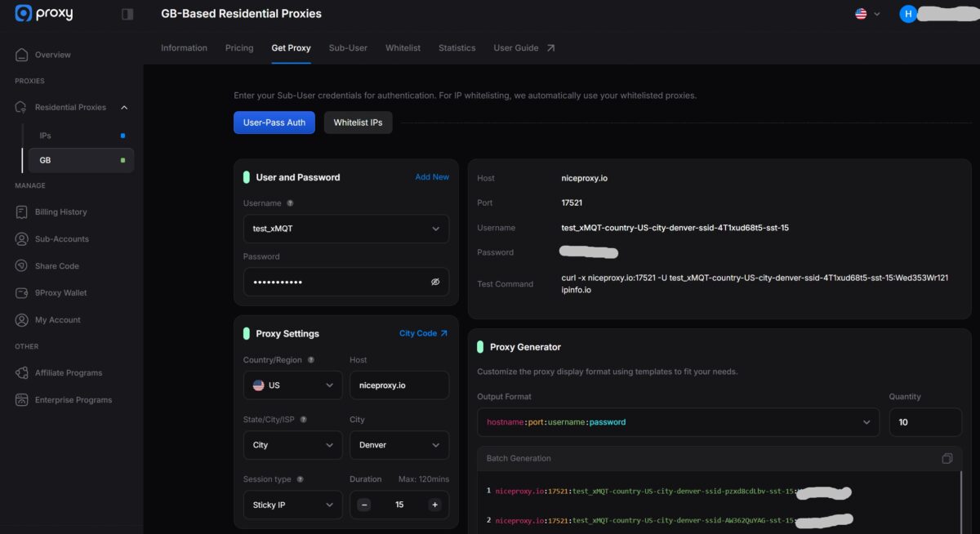The height and width of the screenshot is (534, 980).
Task: Switch to the Statistics tab
Action: click(457, 48)
